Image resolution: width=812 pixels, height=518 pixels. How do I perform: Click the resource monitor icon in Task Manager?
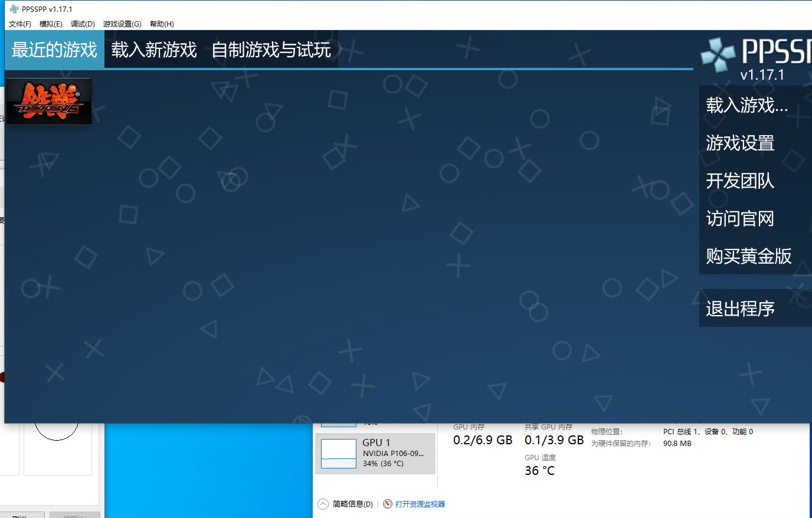pyautogui.click(x=388, y=504)
